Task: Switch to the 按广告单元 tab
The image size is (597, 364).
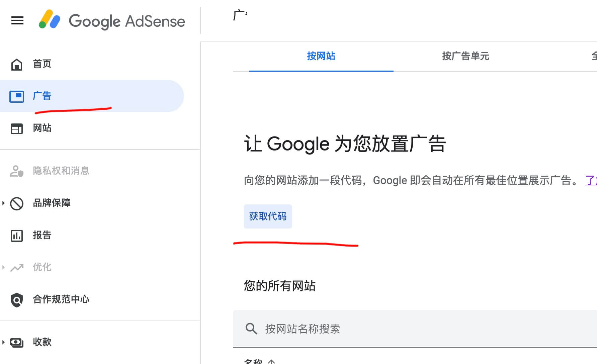Action: coord(465,56)
